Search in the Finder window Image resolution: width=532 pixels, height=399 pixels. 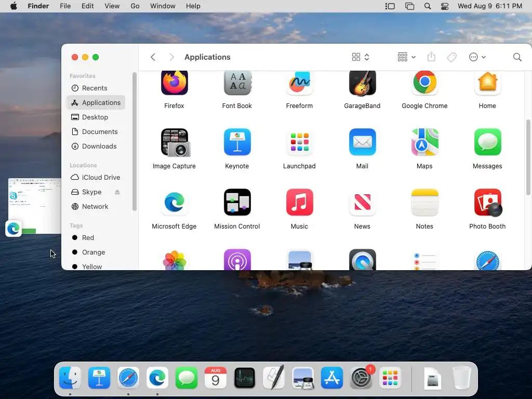click(x=517, y=57)
